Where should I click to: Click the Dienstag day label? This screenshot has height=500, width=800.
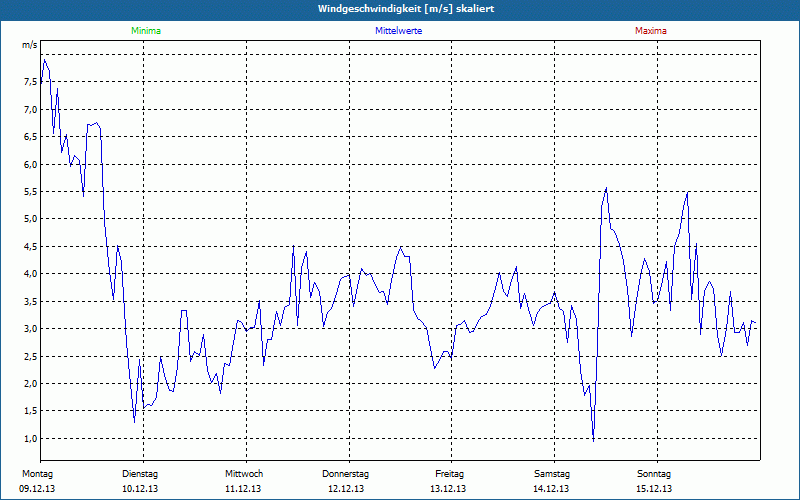click(140, 474)
